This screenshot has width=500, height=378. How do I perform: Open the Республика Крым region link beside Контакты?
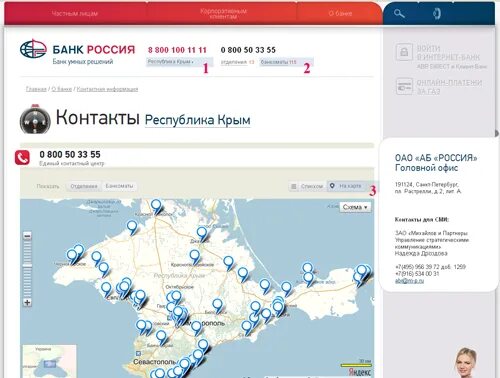coord(197,120)
